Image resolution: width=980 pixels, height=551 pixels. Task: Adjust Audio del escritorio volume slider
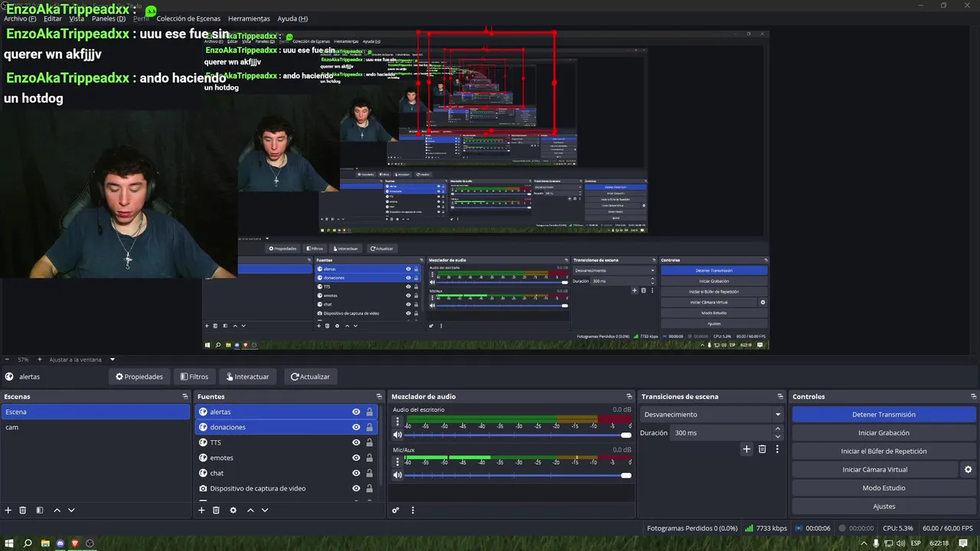(518, 435)
